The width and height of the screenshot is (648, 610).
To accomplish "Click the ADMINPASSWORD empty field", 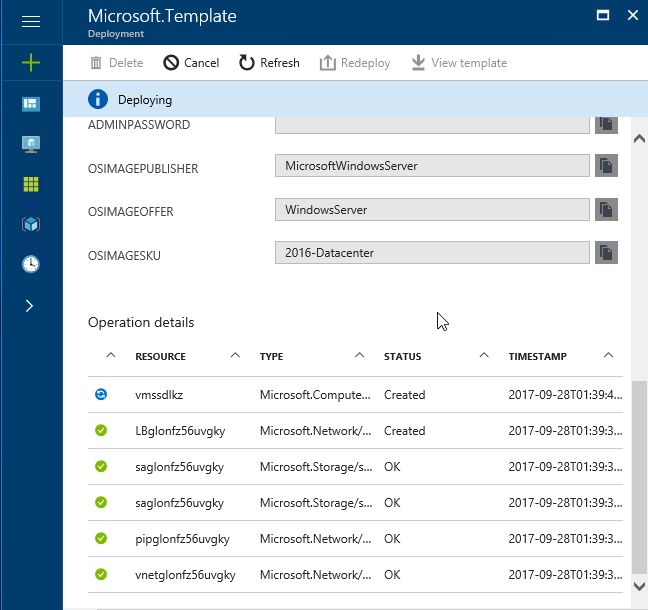I will click(432, 125).
